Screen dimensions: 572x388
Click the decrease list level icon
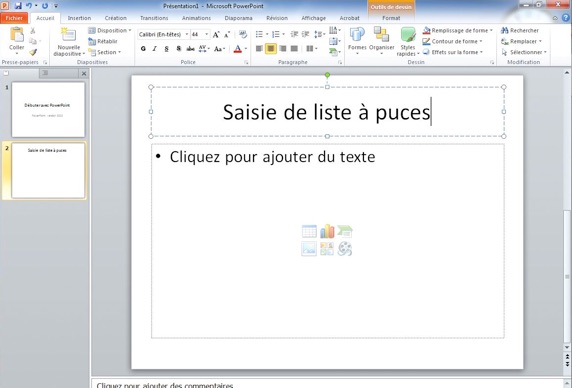click(294, 34)
